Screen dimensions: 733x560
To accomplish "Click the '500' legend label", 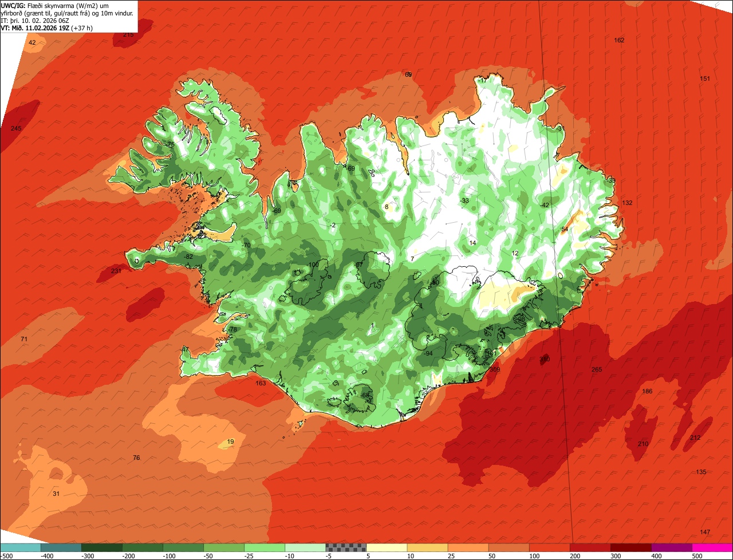I will coord(697,556).
